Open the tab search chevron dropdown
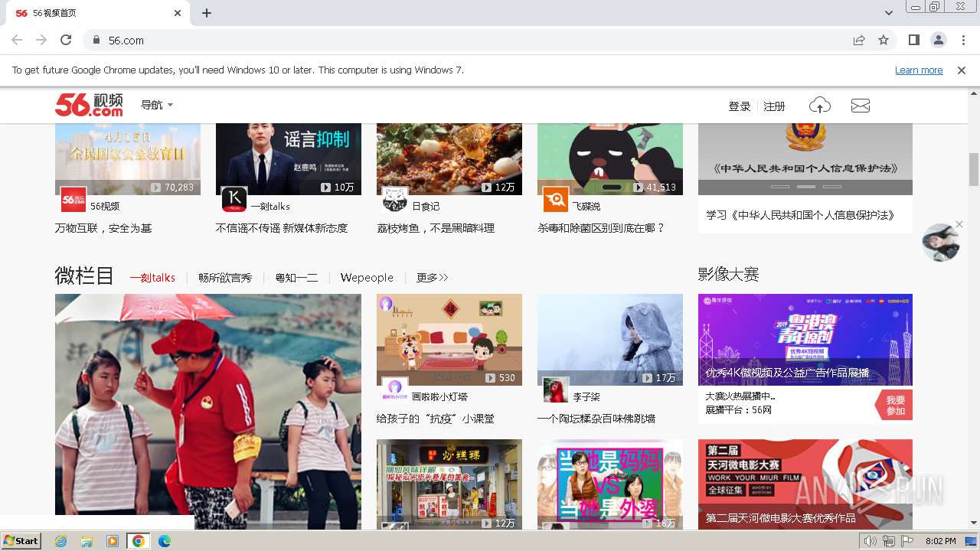This screenshot has height=551, width=980. point(889,13)
